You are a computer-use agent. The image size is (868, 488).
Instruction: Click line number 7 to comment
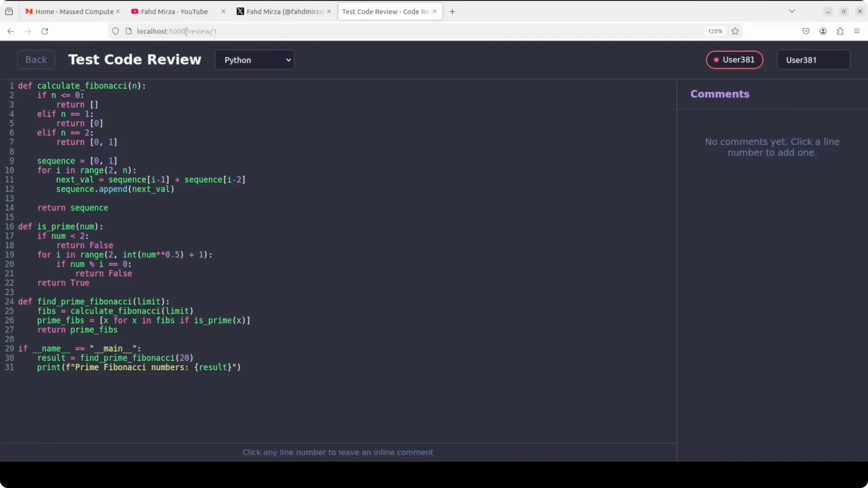pyautogui.click(x=12, y=142)
